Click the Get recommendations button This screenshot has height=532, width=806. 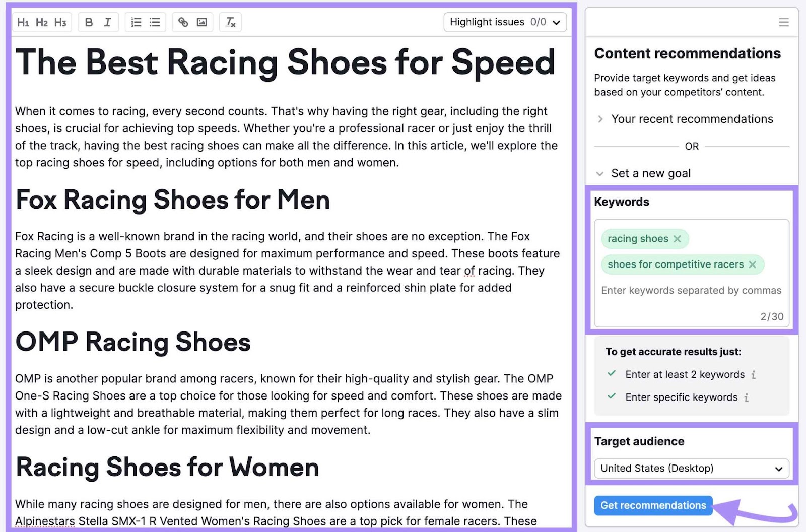(653, 505)
